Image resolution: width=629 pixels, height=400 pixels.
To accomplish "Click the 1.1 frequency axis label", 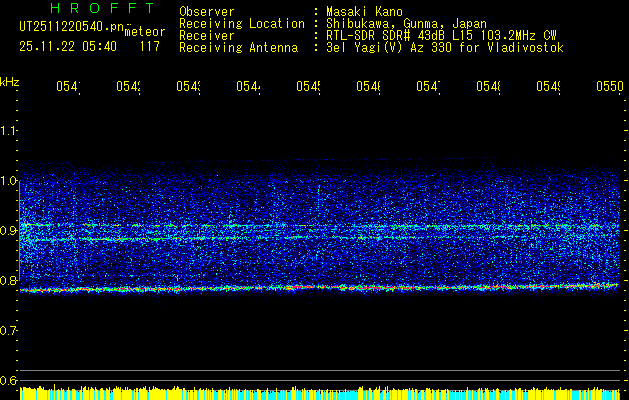I will point(8,130).
